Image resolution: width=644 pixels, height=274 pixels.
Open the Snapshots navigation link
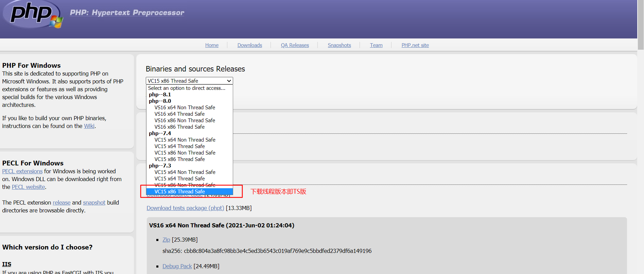coord(339,45)
